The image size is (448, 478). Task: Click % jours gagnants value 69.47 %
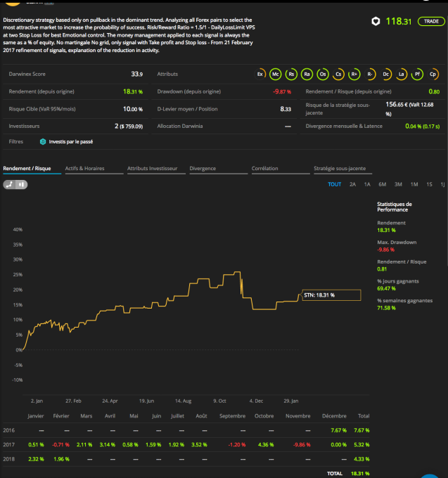coord(386,288)
